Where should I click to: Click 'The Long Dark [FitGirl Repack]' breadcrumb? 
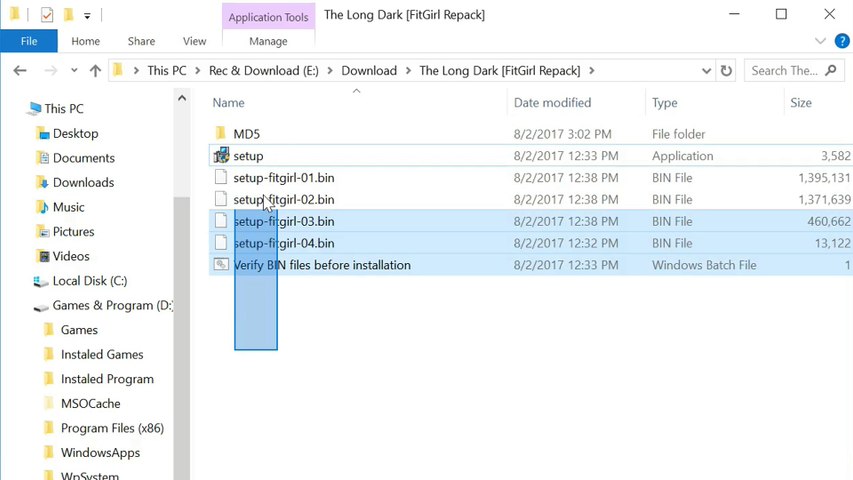click(499, 71)
